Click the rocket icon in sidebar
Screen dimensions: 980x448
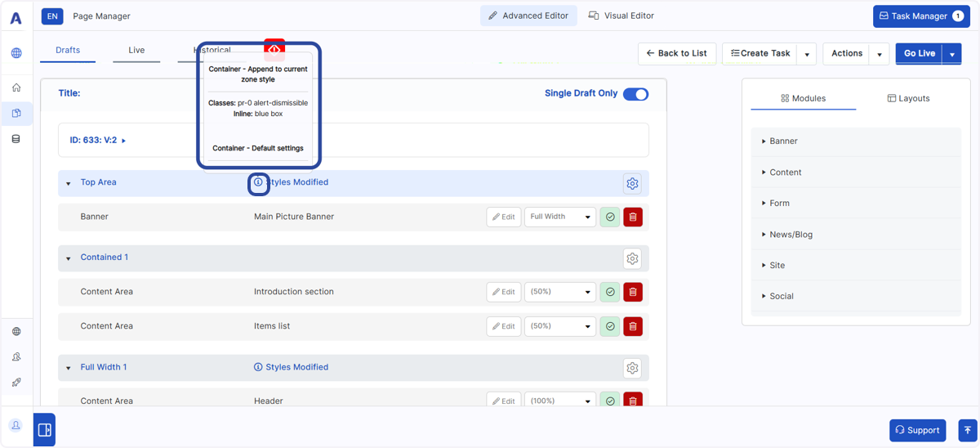(x=16, y=383)
